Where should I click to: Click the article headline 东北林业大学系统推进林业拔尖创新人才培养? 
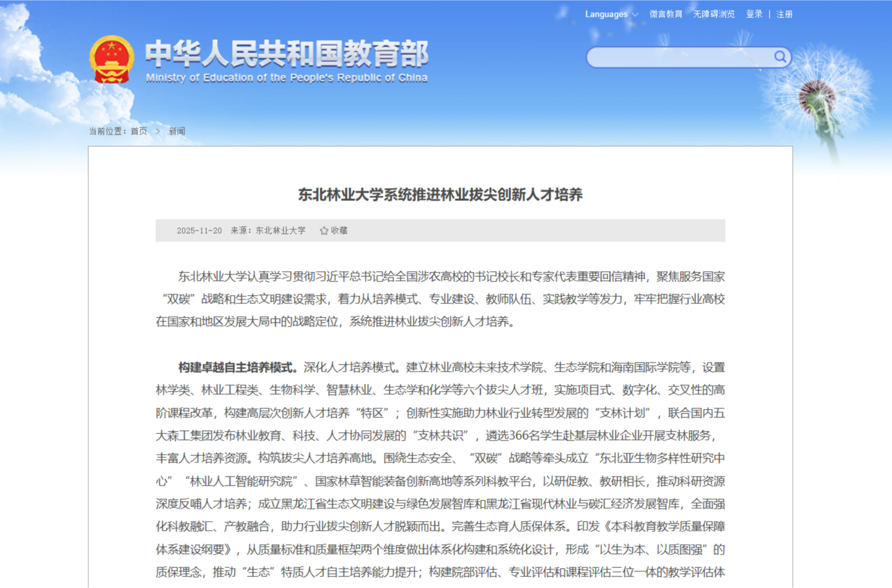point(440,194)
